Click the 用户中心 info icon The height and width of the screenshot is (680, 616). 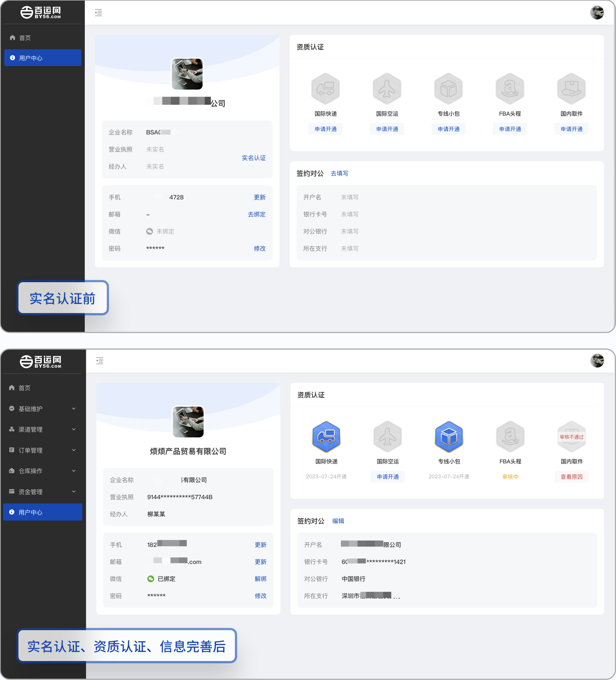pyautogui.click(x=13, y=58)
